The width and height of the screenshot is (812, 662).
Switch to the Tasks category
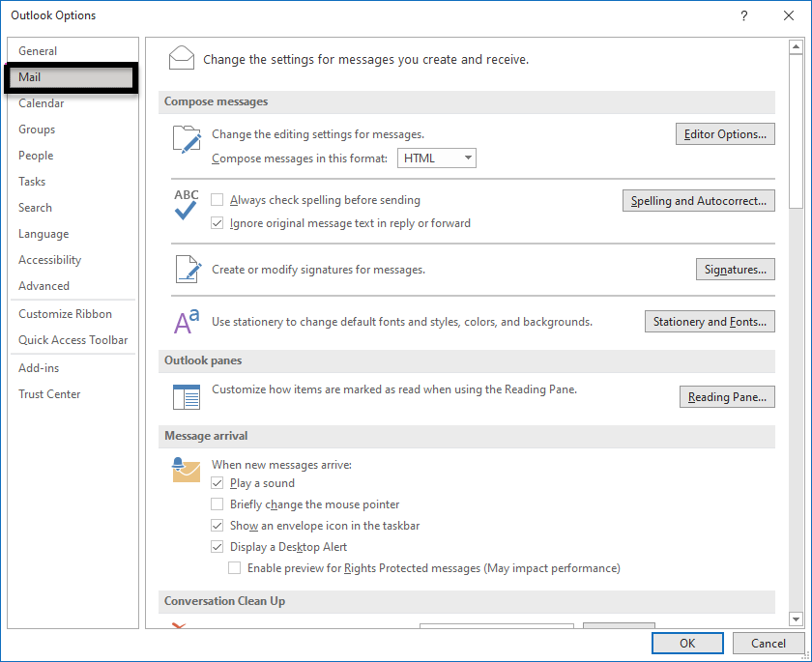point(72,181)
